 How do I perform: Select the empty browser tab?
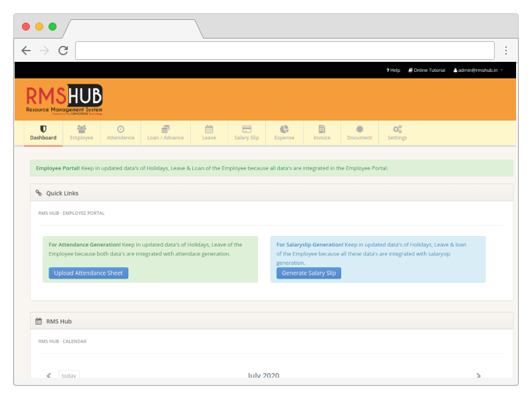point(132,29)
